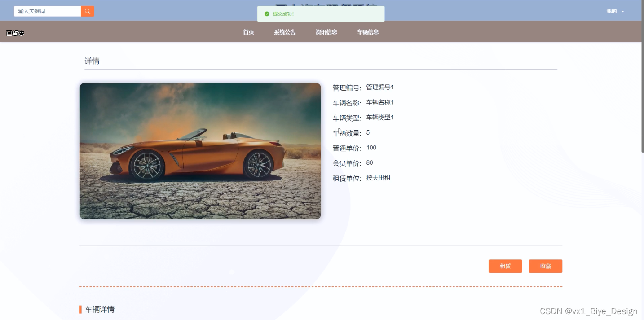Click the orange search magnifier icon
644x320 pixels.
pos(88,11)
